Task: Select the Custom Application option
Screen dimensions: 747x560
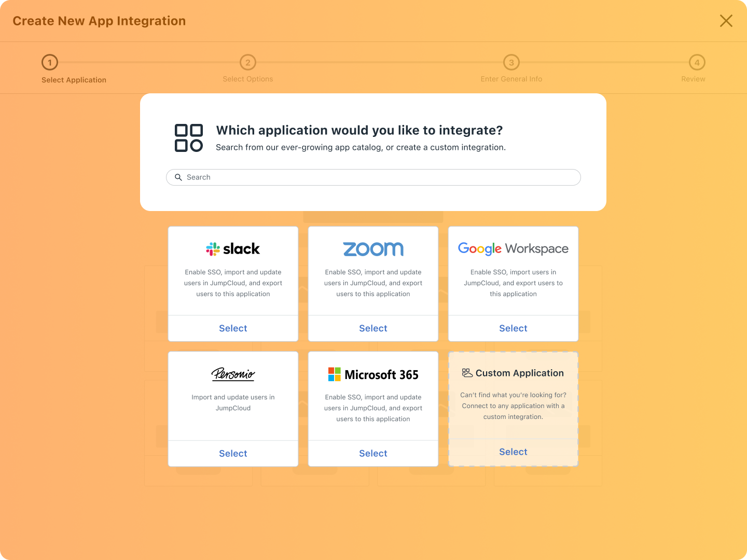Action: click(513, 452)
